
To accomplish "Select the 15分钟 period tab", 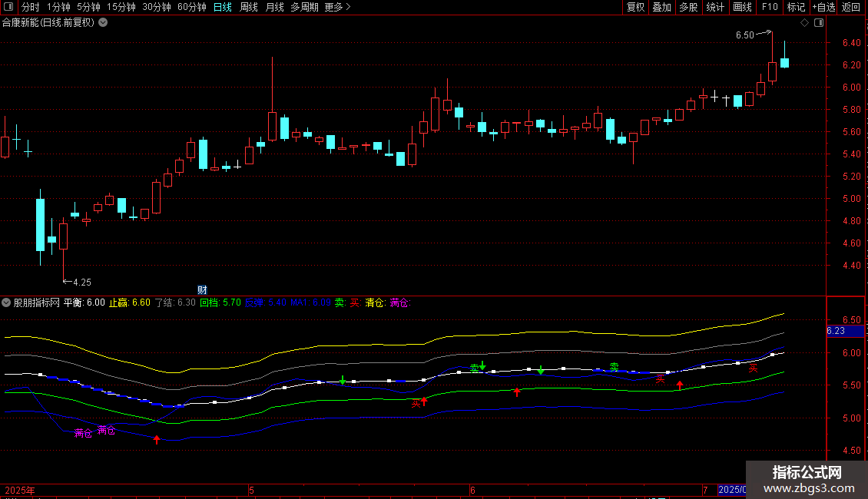I will [x=121, y=7].
